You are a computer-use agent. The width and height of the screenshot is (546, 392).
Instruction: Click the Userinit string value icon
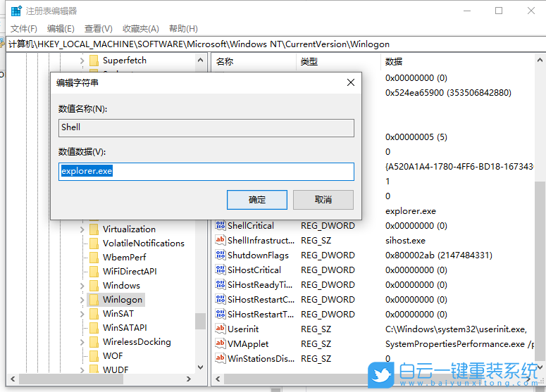coord(220,329)
